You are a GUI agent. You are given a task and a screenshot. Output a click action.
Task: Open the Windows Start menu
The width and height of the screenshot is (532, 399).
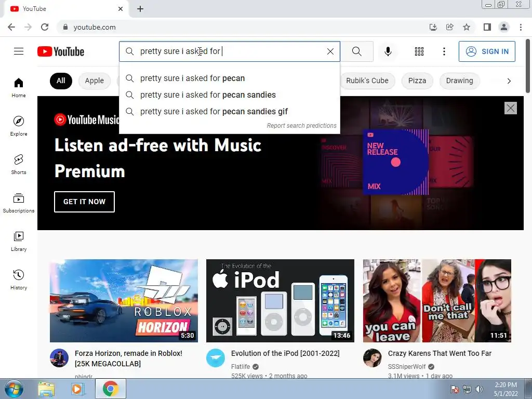(x=14, y=389)
